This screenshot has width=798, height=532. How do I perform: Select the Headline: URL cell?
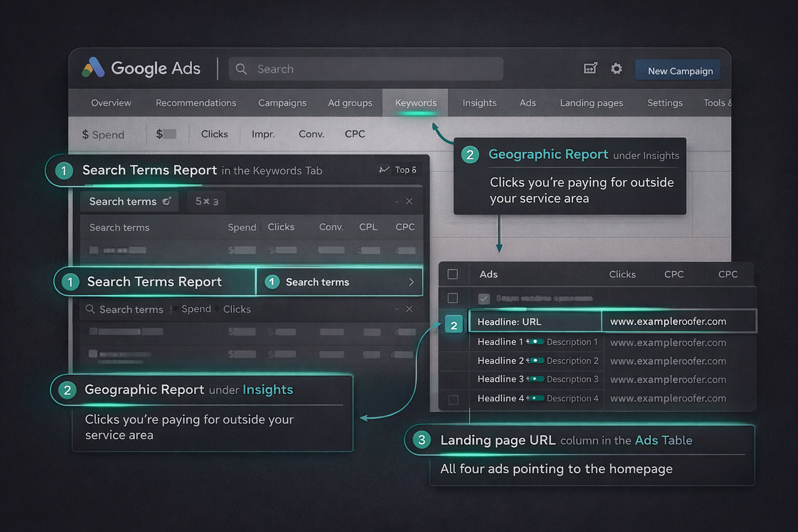click(x=535, y=322)
